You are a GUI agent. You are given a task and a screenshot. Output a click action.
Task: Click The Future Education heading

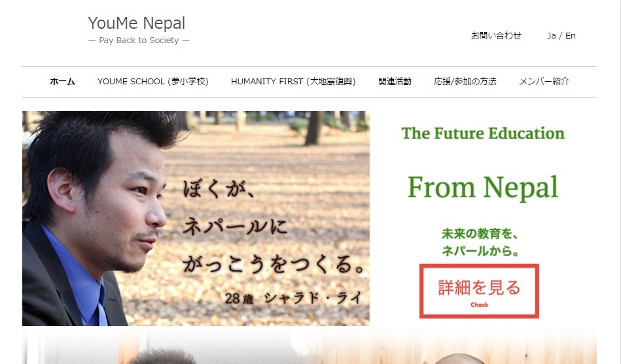(x=483, y=133)
